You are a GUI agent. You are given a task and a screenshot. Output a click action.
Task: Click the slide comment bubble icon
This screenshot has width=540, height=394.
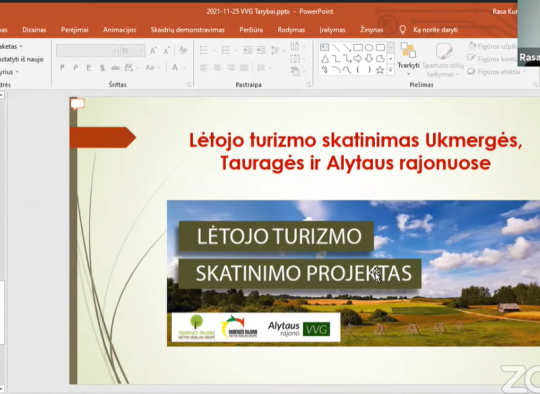tap(77, 104)
